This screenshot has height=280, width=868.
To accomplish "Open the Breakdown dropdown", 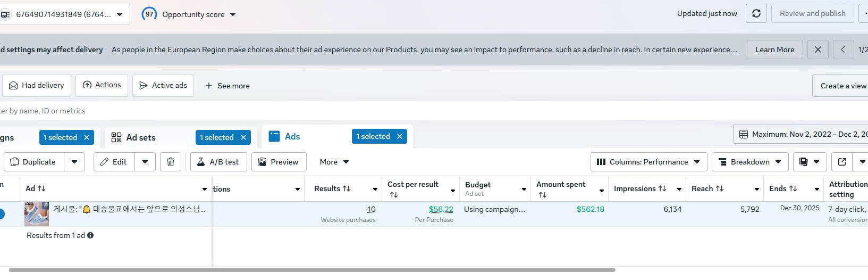I will pos(749,162).
